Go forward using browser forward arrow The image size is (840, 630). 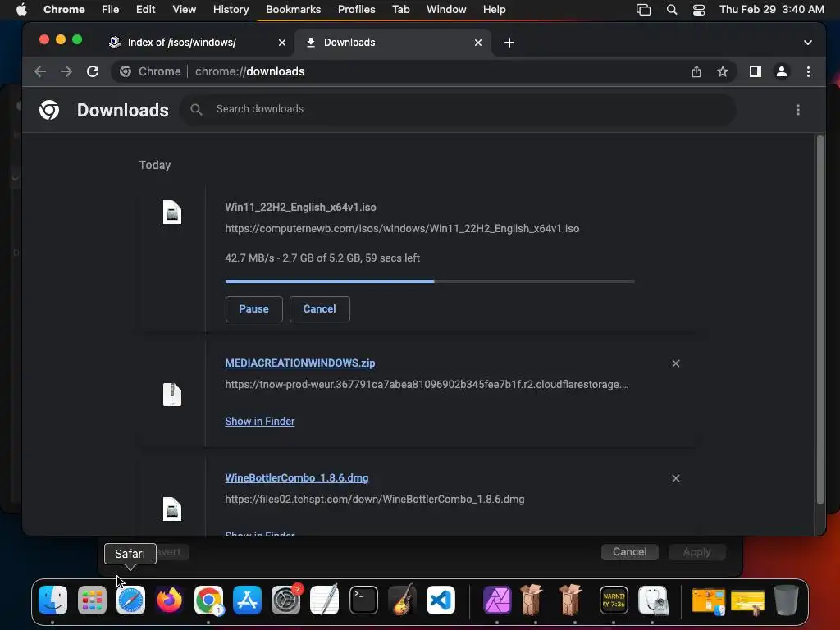click(x=66, y=71)
